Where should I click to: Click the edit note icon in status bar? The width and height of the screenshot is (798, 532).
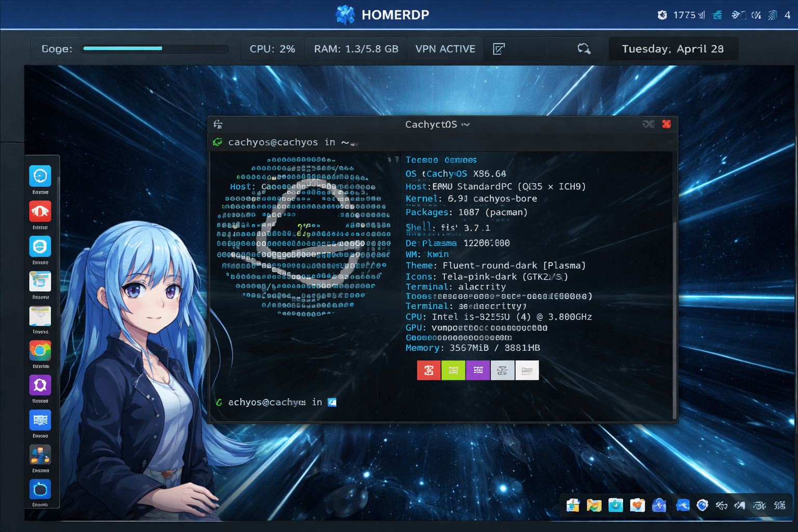coord(499,49)
